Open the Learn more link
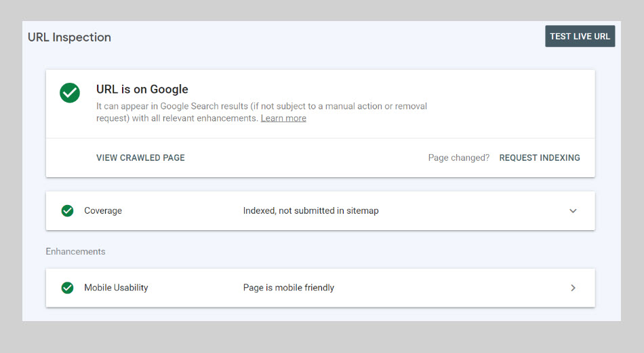This screenshot has width=644, height=353. 283,118
